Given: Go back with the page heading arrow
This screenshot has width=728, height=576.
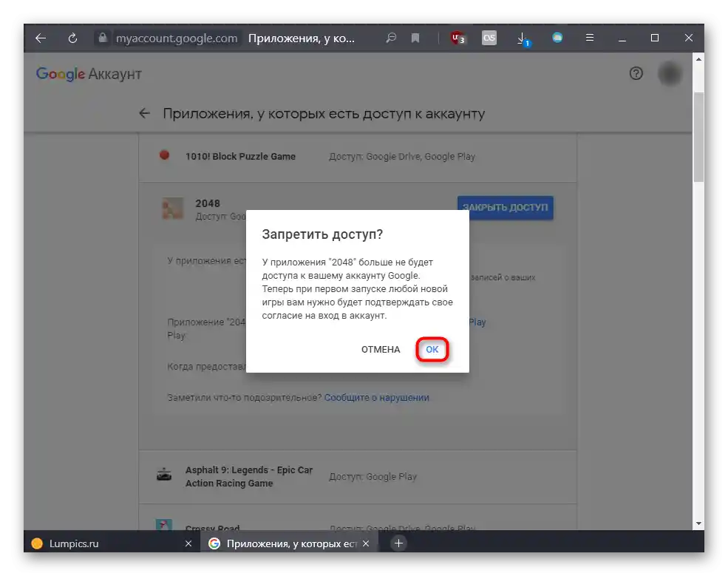Looking at the screenshot, I should click(144, 113).
